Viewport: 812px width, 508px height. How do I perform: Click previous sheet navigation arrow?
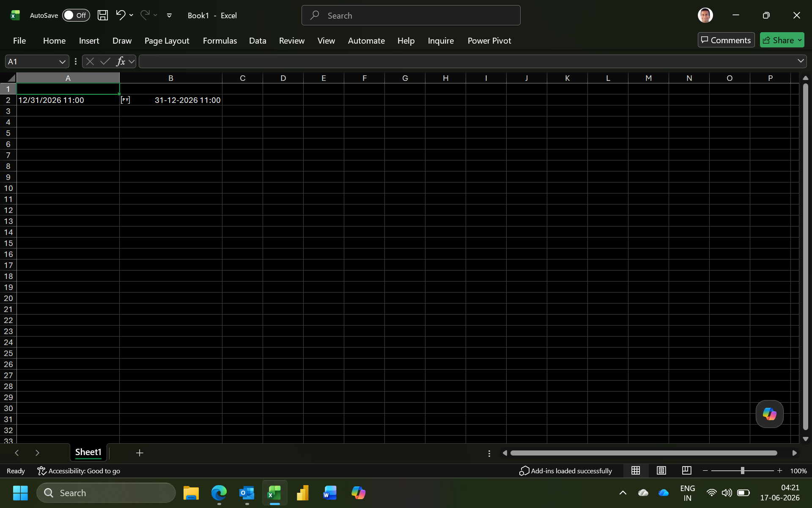(17, 453)
